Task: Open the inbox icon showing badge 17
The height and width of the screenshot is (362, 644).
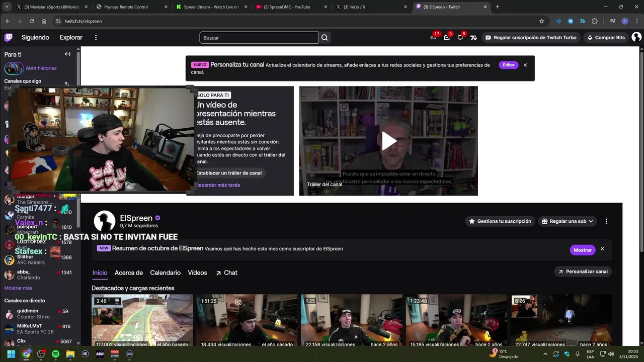Action: pos(433,38)
